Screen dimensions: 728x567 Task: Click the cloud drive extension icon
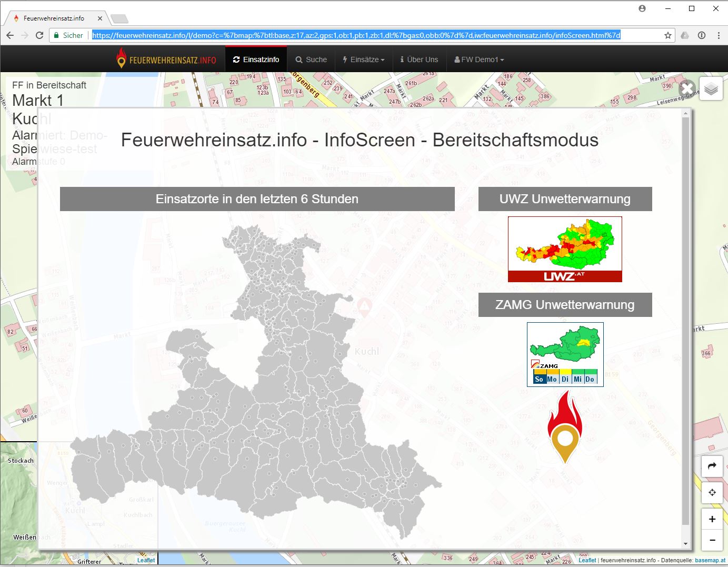coord(685,35)
